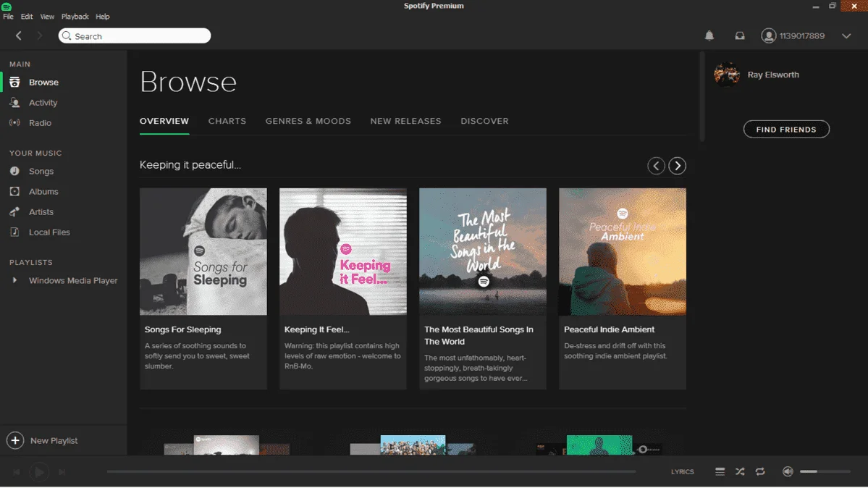Click the New Playlist label

[54, 440]
